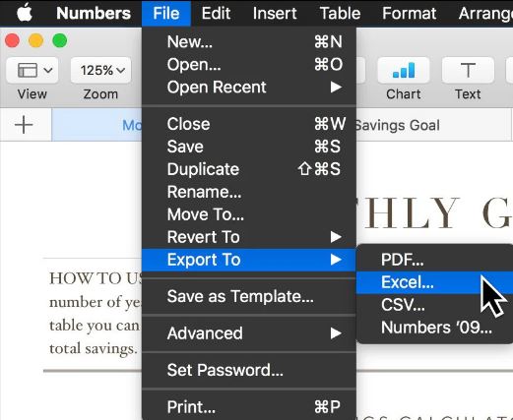This screenshot has height=420, width=513.
Task: Choose Save as Template…
Action: [x=249, y=297]
